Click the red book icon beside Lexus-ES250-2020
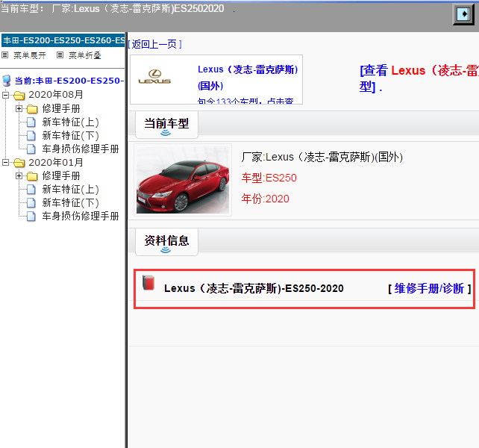Screen dimensions: 479x448 148,283
